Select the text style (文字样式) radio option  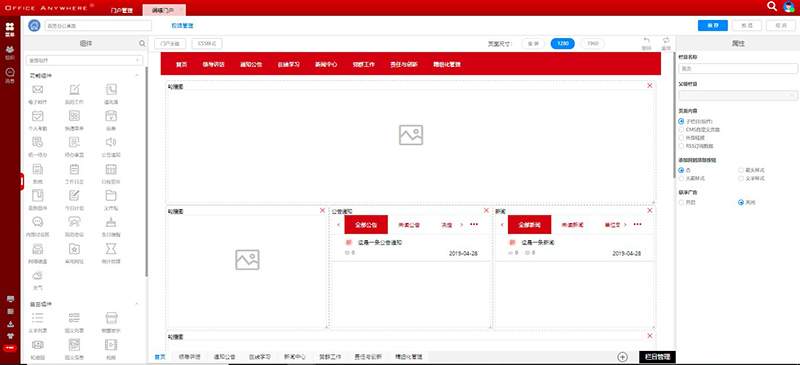(x=741, y=178)
